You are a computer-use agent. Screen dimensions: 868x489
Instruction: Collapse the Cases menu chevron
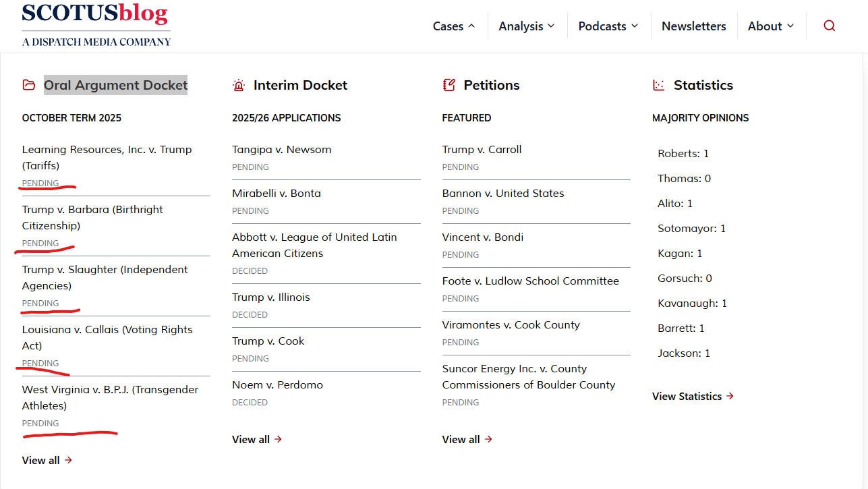click(x=471, y=26)
